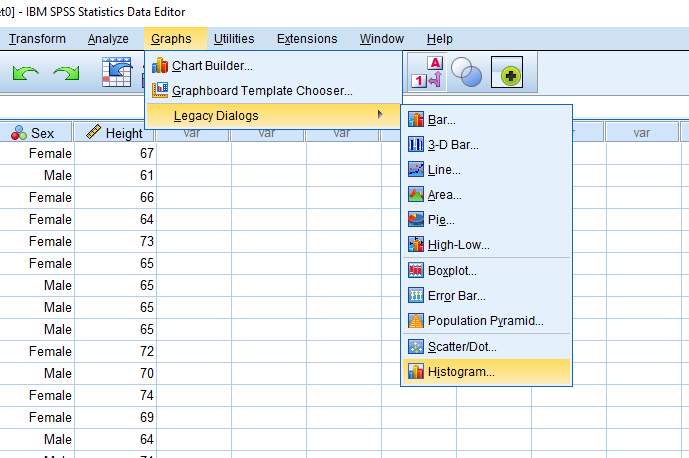Select Histogram... in submenu
689x458 pixels.
tap(486, 372)
